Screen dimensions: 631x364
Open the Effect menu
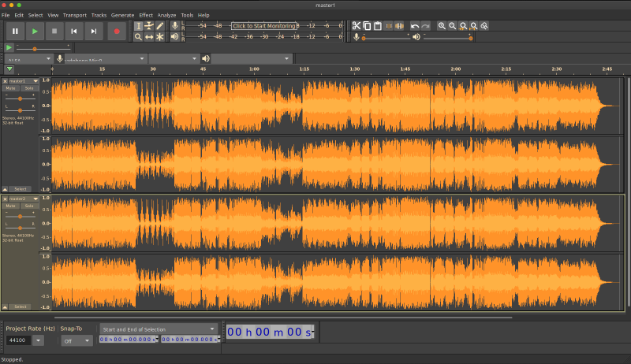pos(146,15)
